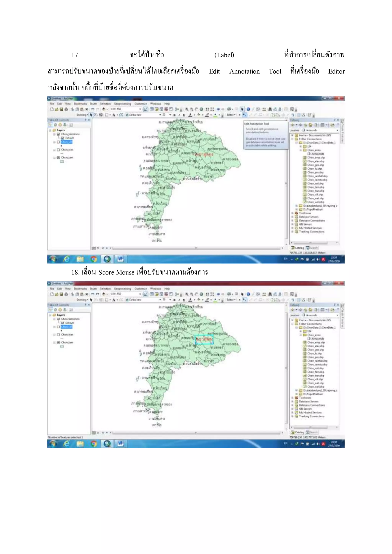Open the map scale dropdown in the lower window

click(140, 294)
